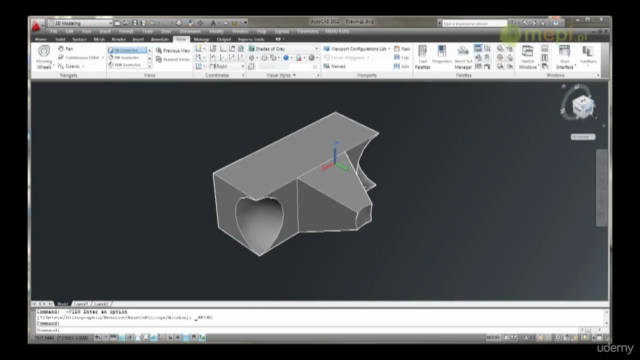Screen dimensions: 640x360
Task: Click the Previous View button
Action: pos(173,51)
